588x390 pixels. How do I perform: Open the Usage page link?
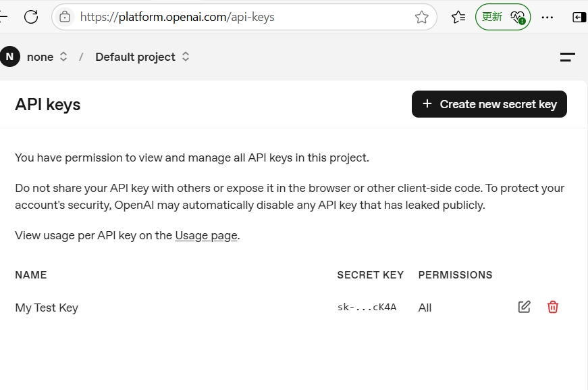tap(206, 235)
